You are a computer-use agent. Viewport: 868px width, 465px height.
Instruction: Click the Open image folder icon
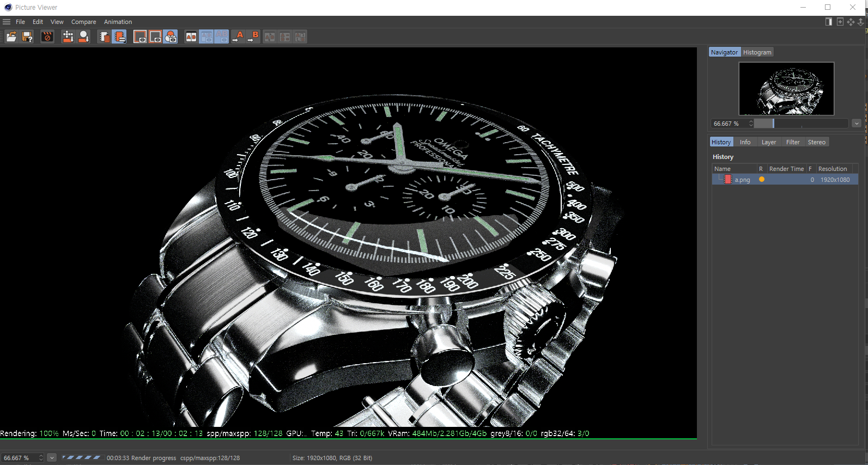(11, 36)
